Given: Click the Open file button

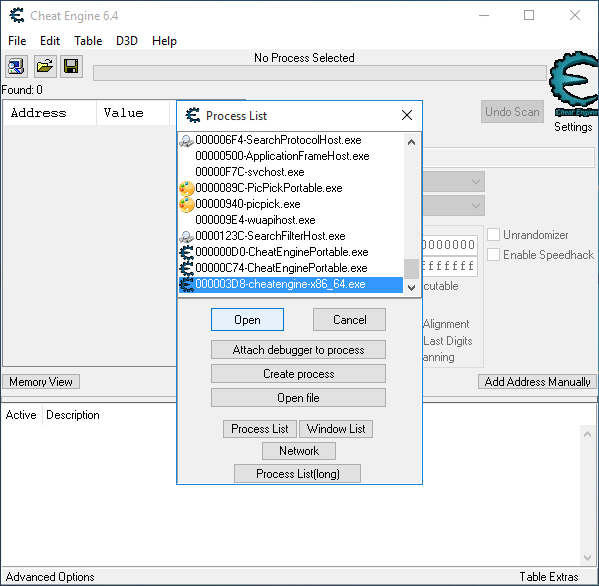Looking at the screenshot, I should tap(298, 398).
